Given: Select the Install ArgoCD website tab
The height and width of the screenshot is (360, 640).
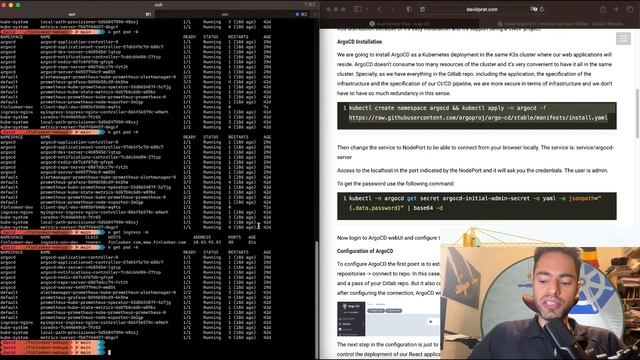Looking at the screenshot, I should point(560,24).
